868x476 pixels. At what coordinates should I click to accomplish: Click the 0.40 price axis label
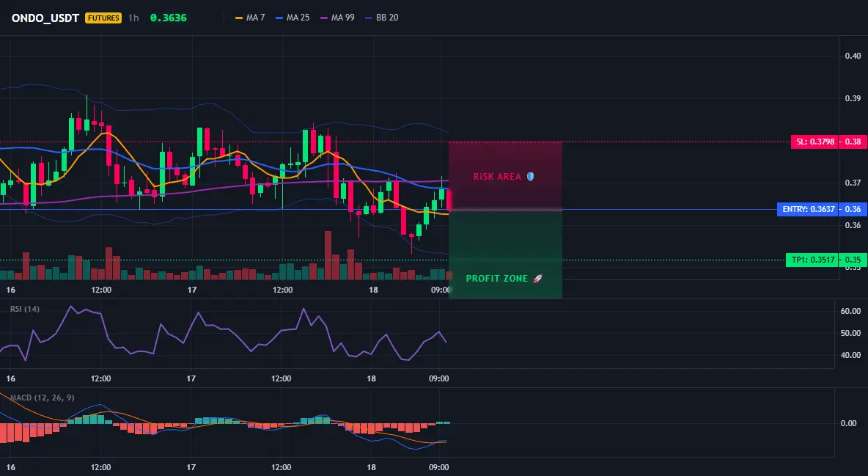(x=853, y=56)
